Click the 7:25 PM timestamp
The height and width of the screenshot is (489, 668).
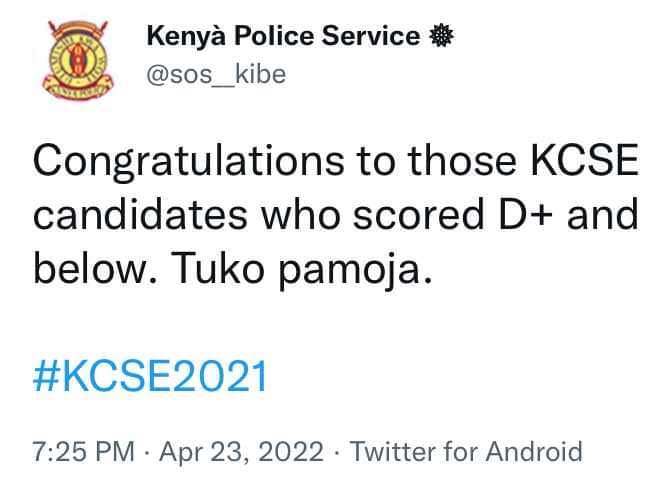point(84,452)
